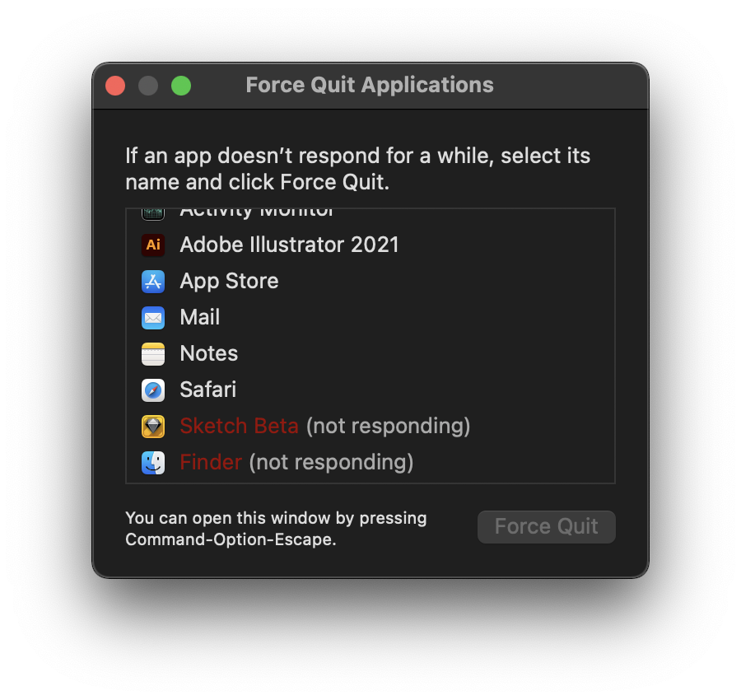The width and height of the screenshot is (741, 700).
Task: Select App Store text in the list
Action: click(229, 282)
